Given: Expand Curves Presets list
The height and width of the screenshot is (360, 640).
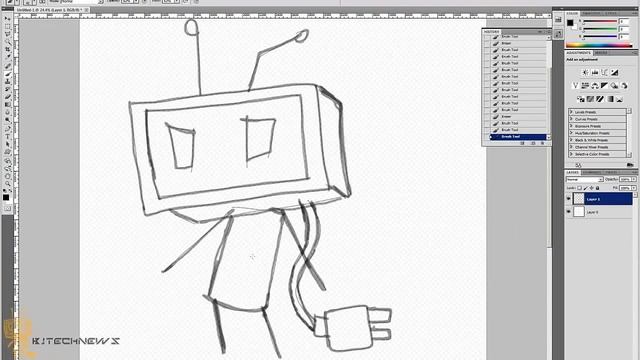Looking at the screenshot, I should pyautogui.click(x=571, y=119).
